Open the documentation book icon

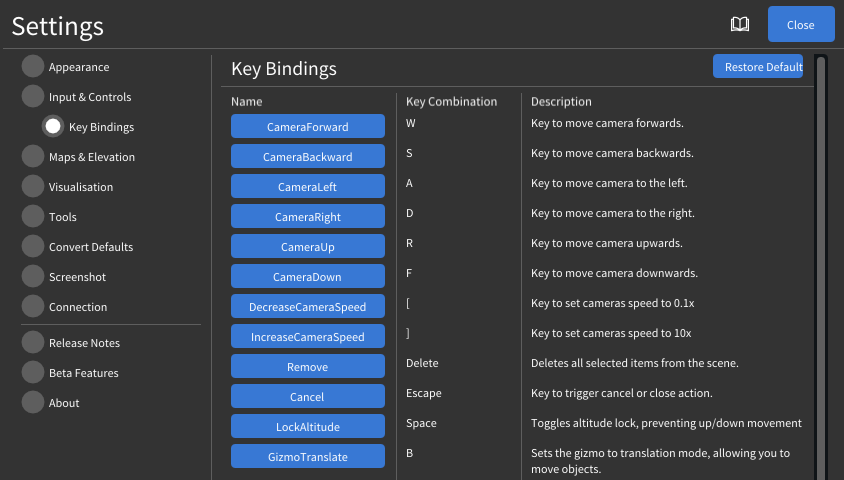pyautogui.click(x=740, y=25)
